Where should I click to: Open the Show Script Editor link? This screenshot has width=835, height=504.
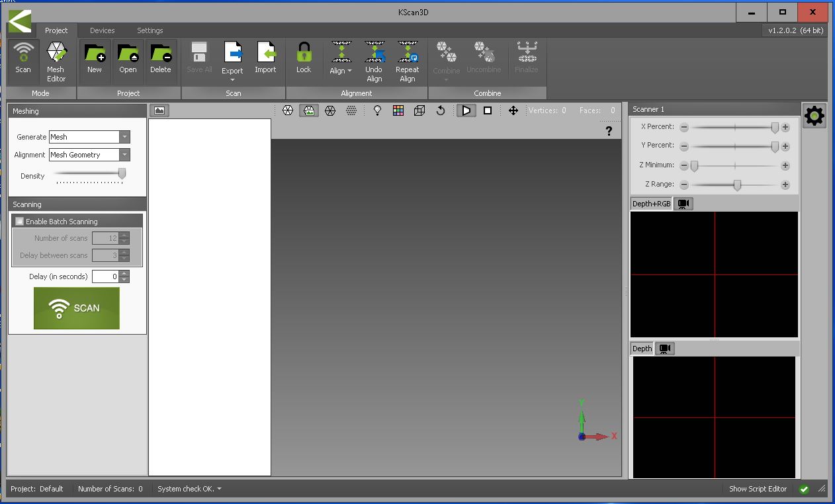point(758,489)
